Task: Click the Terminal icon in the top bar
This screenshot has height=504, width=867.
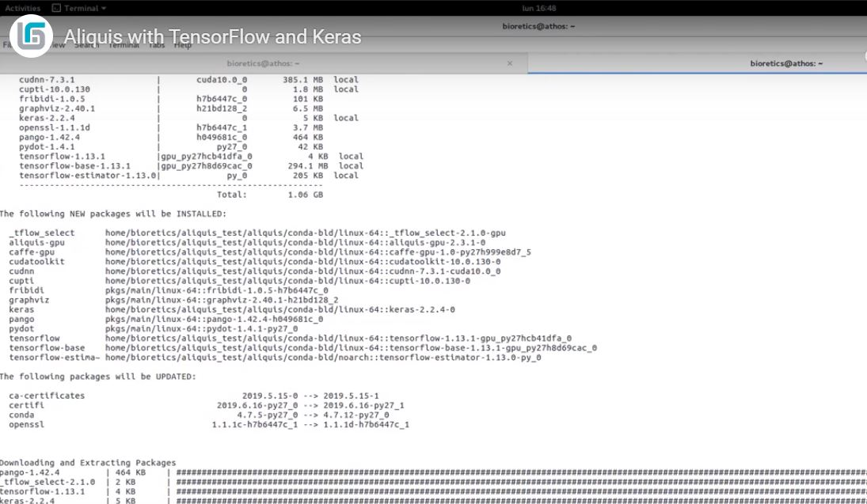Action: pos(55,8)
